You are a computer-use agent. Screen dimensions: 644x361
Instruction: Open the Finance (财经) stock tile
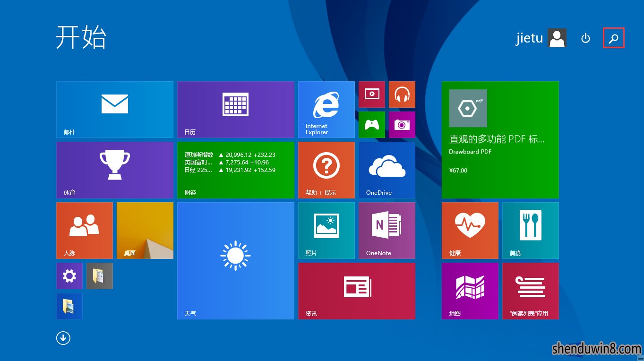coord(236,170)
